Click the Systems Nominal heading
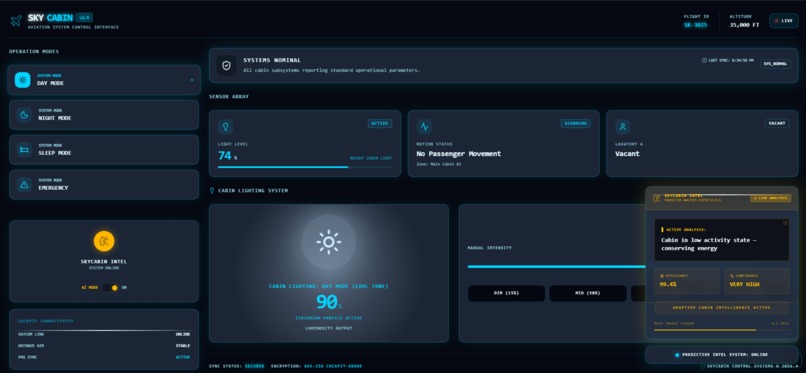806x373 pixels. pyautogui.click(x=272, y=60)
